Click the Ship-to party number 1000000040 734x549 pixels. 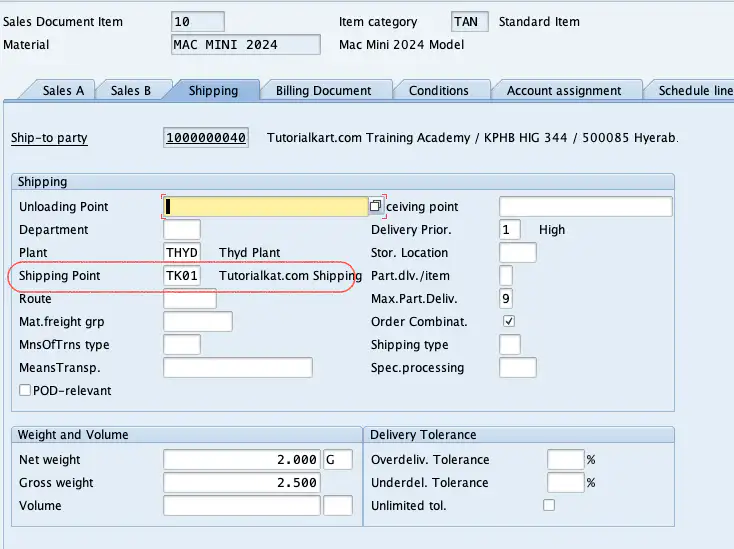206,138
